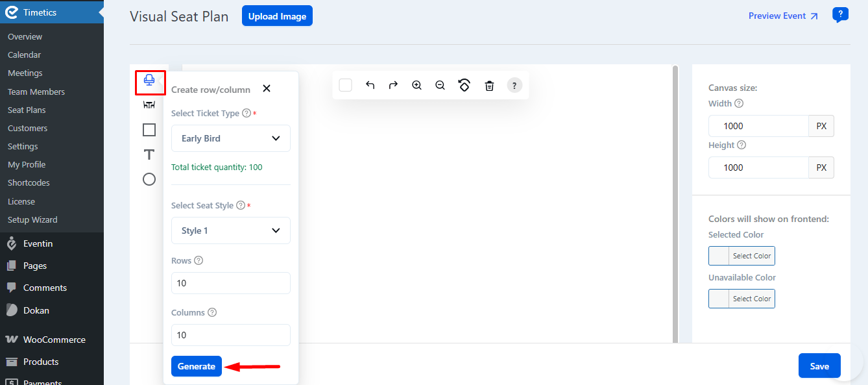The height and width of the screenshot is (385, 868).
Task: Open the Early Bird ticket type dropdown
Action: tap(230, 138)
